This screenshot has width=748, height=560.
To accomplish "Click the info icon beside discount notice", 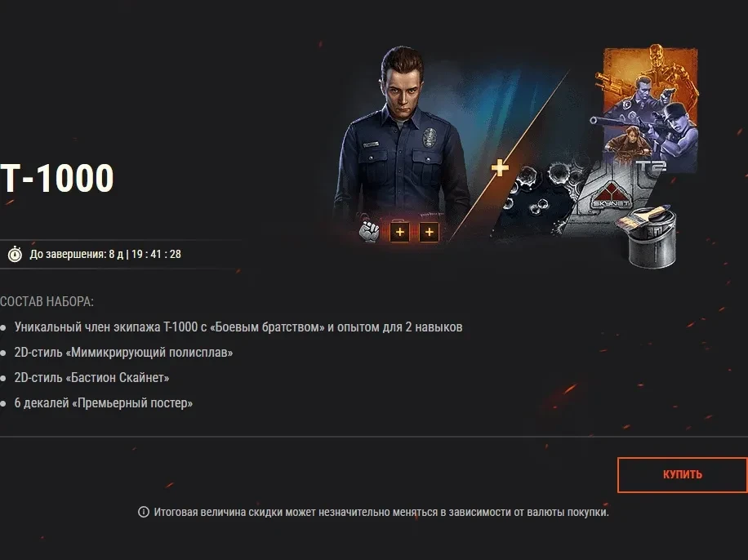I will 143,512.
